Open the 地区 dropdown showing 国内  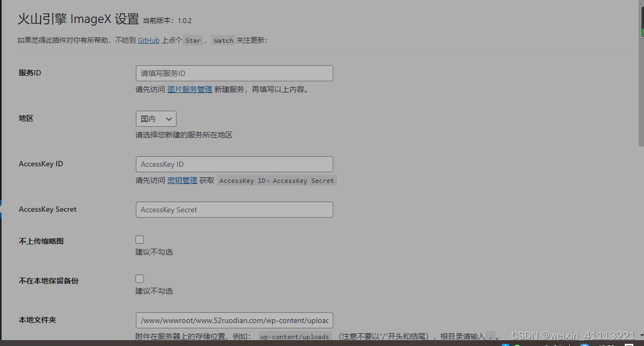tap(156, 119)
